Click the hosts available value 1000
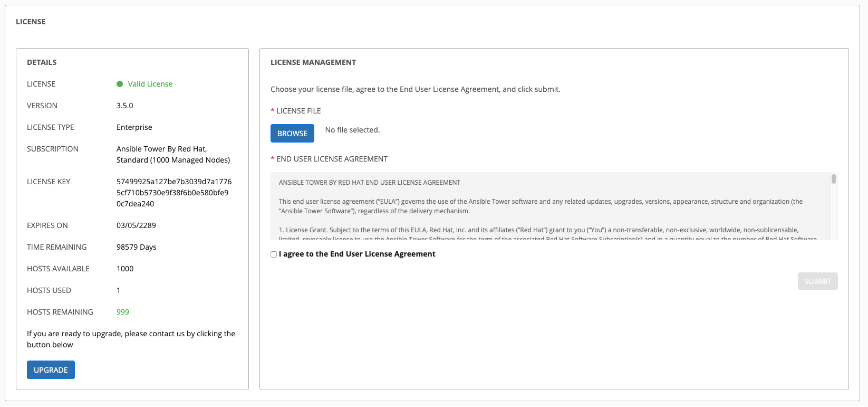 125,269
